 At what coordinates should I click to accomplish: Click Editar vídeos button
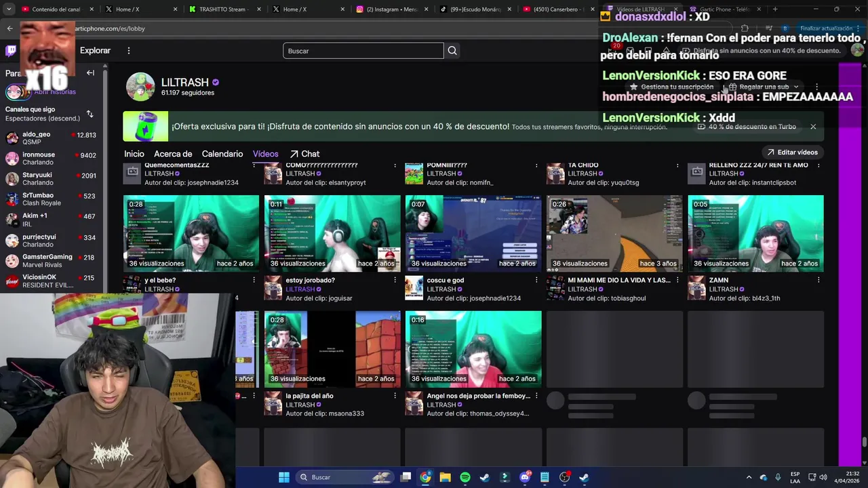click(x=792, y=152)
